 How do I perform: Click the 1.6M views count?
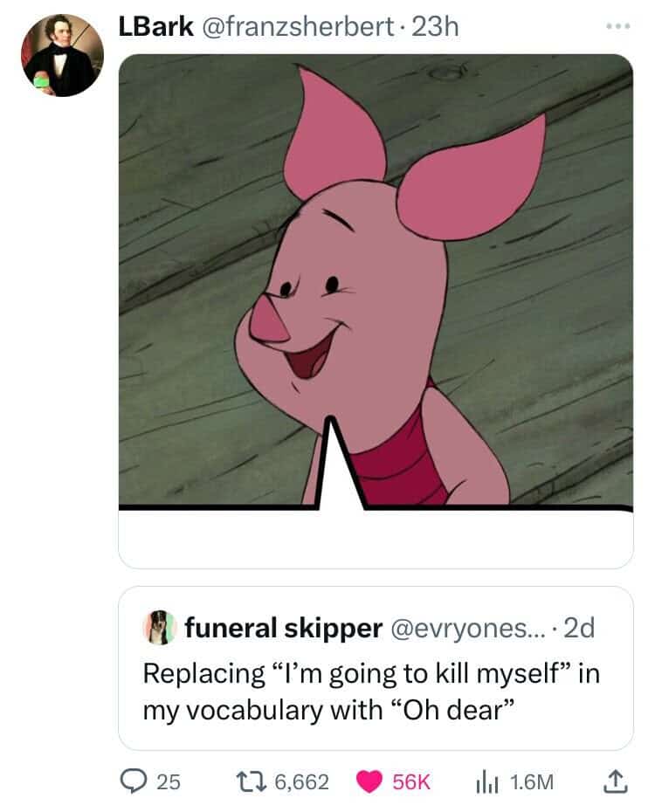point(531,782)
